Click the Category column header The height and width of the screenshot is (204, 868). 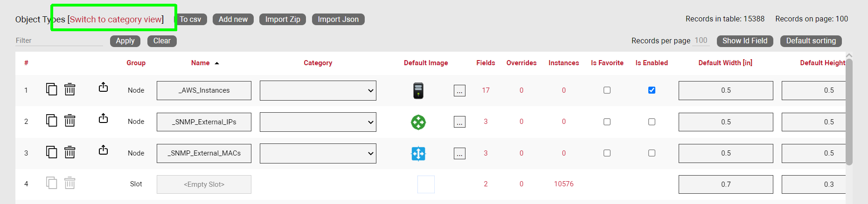click(318, 63)
